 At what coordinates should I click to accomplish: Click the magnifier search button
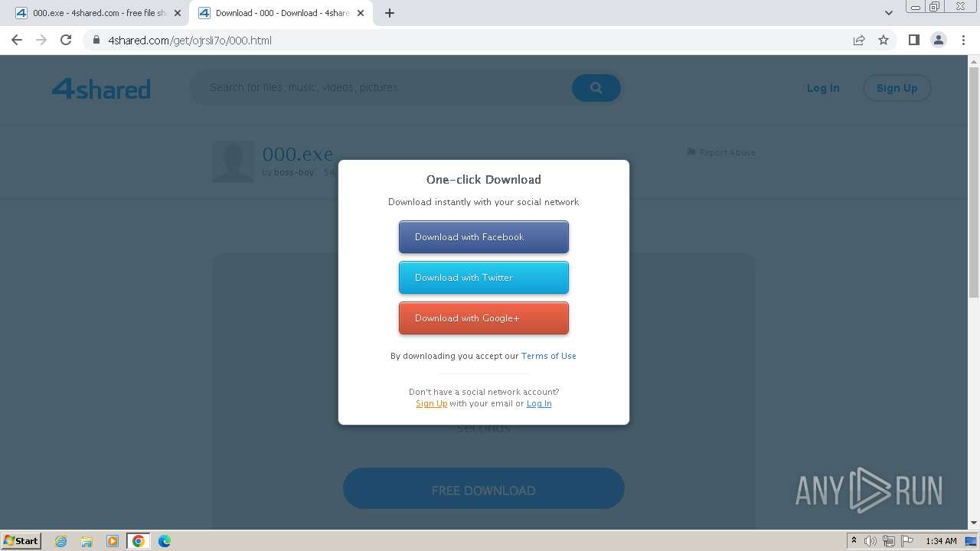[596, 88]
